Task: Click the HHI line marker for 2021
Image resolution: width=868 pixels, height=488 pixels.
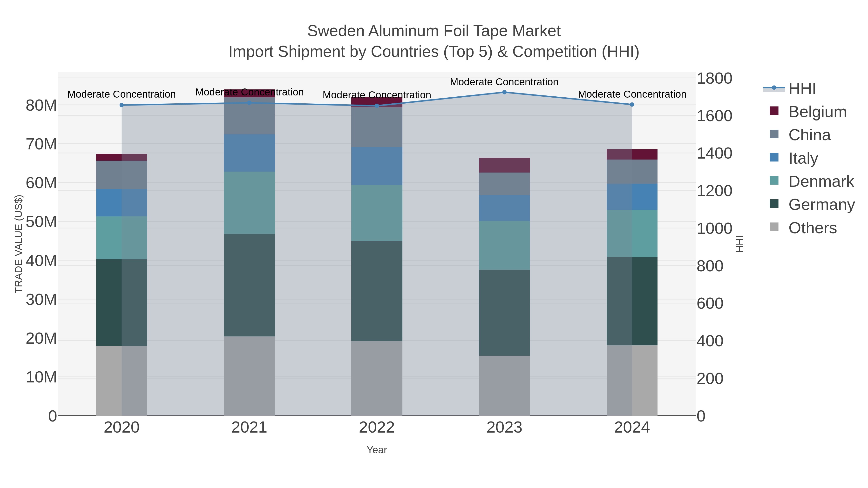Action: click(249, 103)
